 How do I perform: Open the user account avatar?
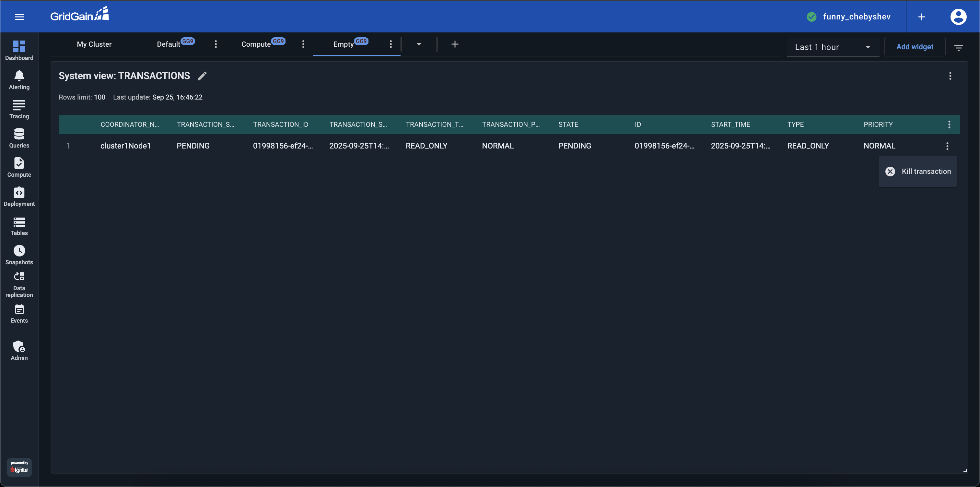[958, 17]
